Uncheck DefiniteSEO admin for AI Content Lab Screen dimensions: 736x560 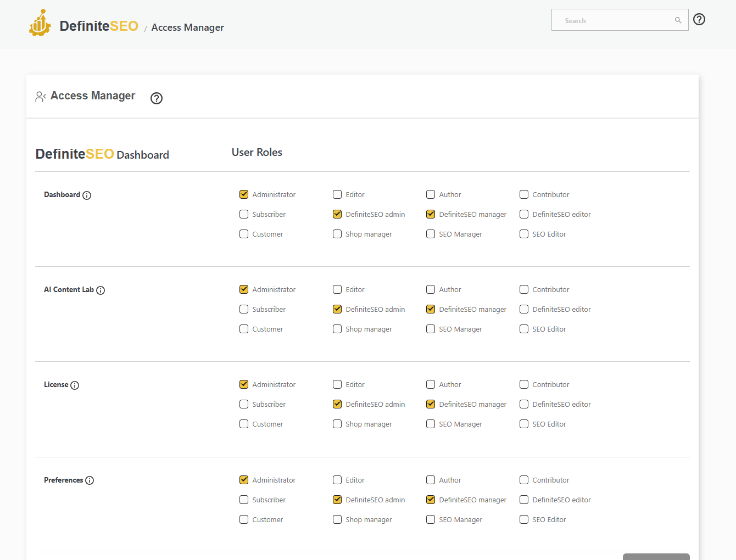pos(337,309)
